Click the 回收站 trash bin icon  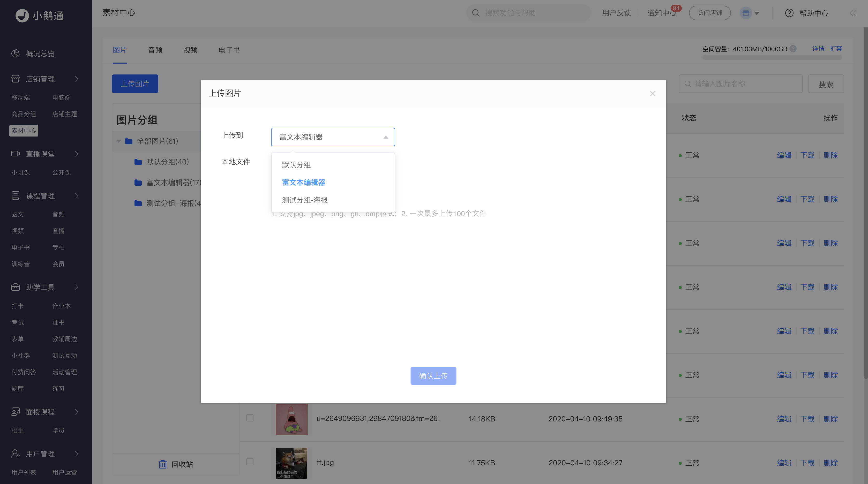[163, 464]
